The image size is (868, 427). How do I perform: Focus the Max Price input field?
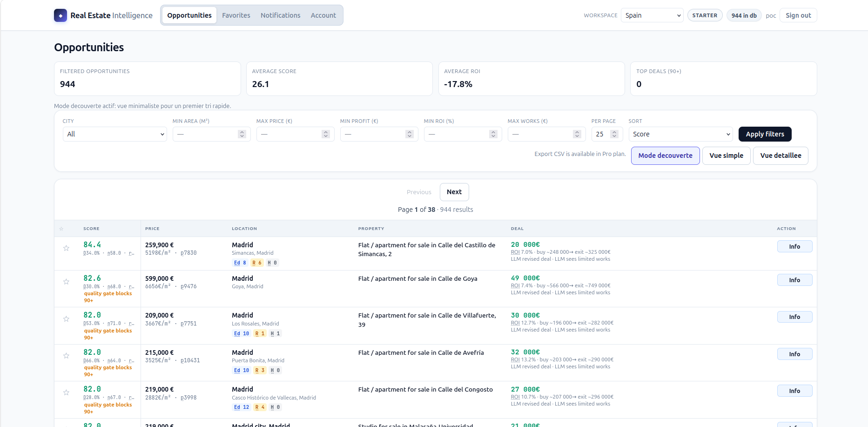click(x=295, y=134)
